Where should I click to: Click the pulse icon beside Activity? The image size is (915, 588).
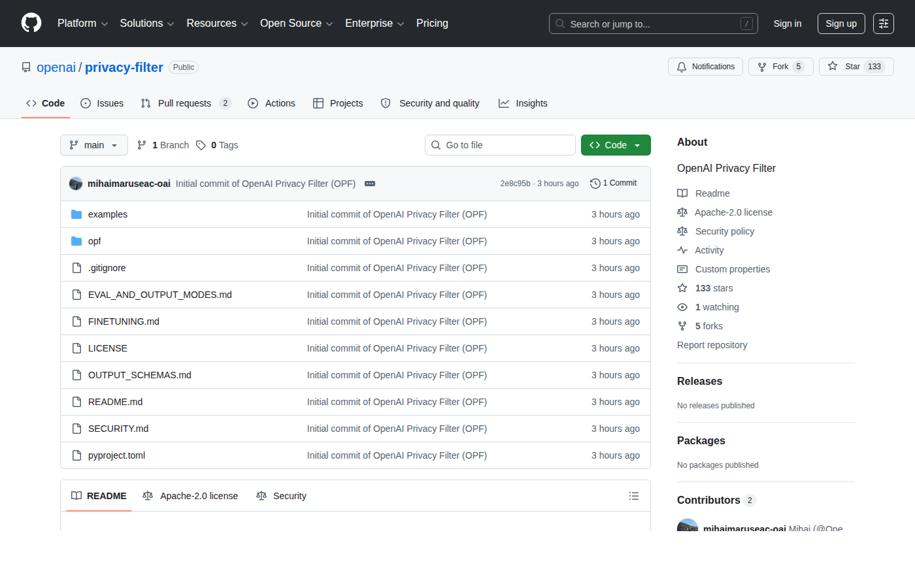(682, 250)
